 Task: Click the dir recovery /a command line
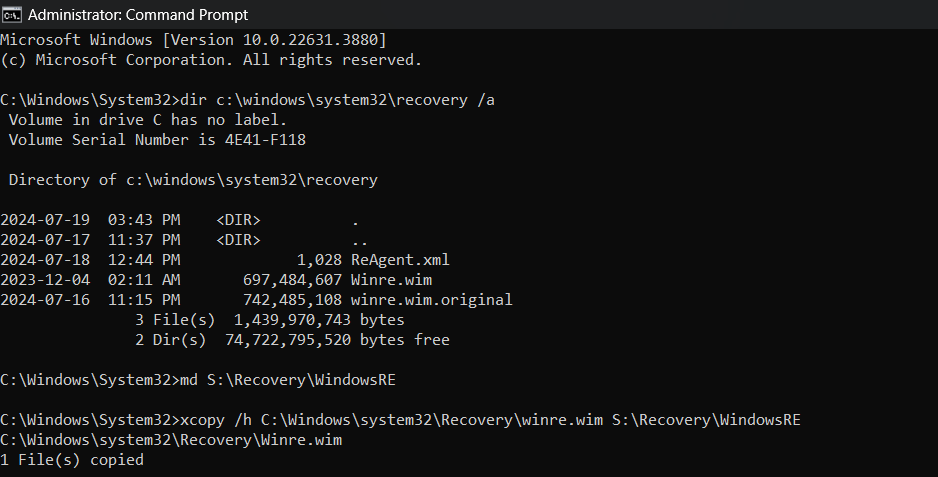click(x=248, y=100)
